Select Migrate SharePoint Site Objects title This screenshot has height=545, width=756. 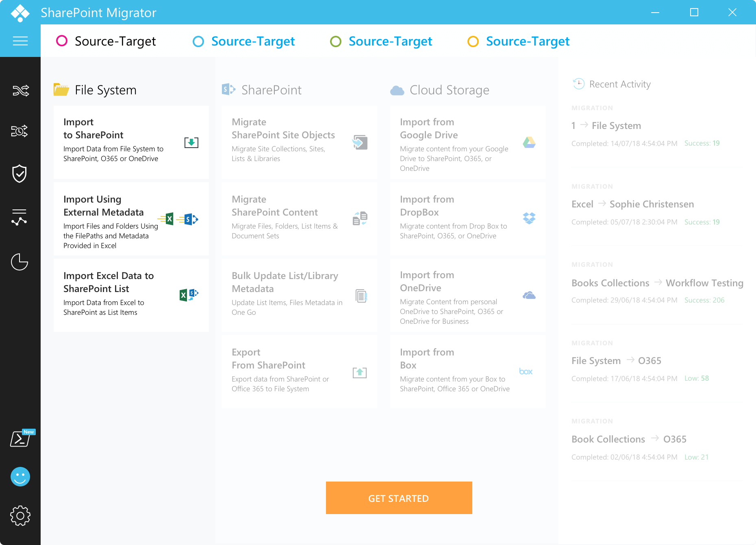click(283, 129)
